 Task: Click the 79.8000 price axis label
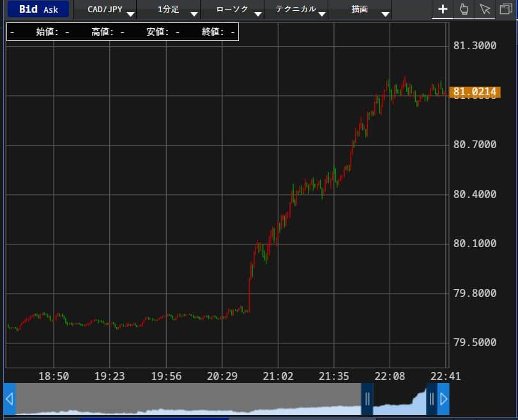tap(475, 293)
